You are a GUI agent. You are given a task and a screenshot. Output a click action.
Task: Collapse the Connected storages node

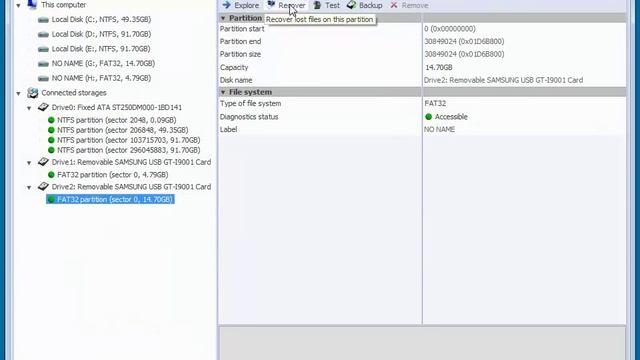pos(18,93)
